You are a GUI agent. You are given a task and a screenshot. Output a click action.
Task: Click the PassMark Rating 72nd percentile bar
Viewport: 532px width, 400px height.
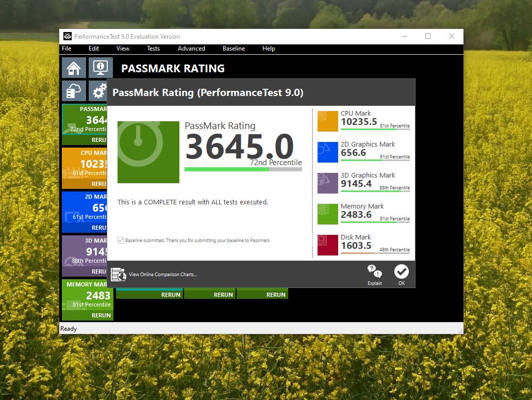[x=243, y=169]
